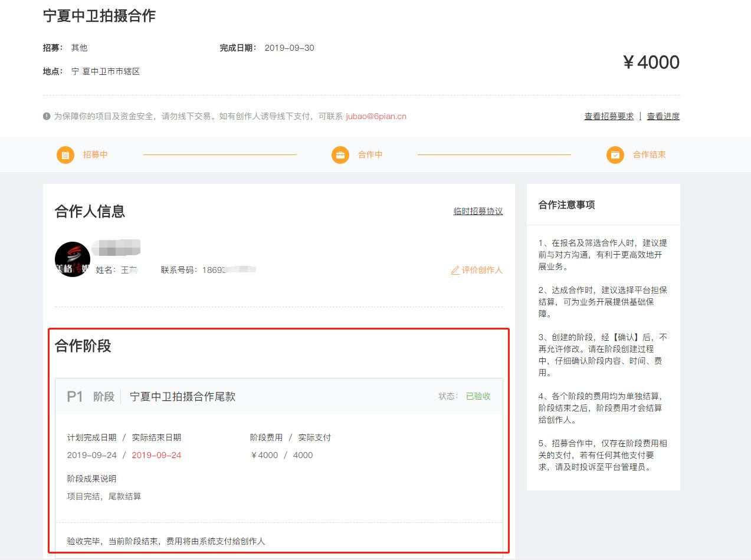
Task: Click the 合作注意事项 panel title
Action: (x=567, y=205)
